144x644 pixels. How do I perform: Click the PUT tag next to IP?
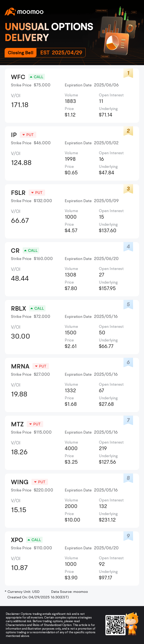pyautogui.click(x=28, y=135)
